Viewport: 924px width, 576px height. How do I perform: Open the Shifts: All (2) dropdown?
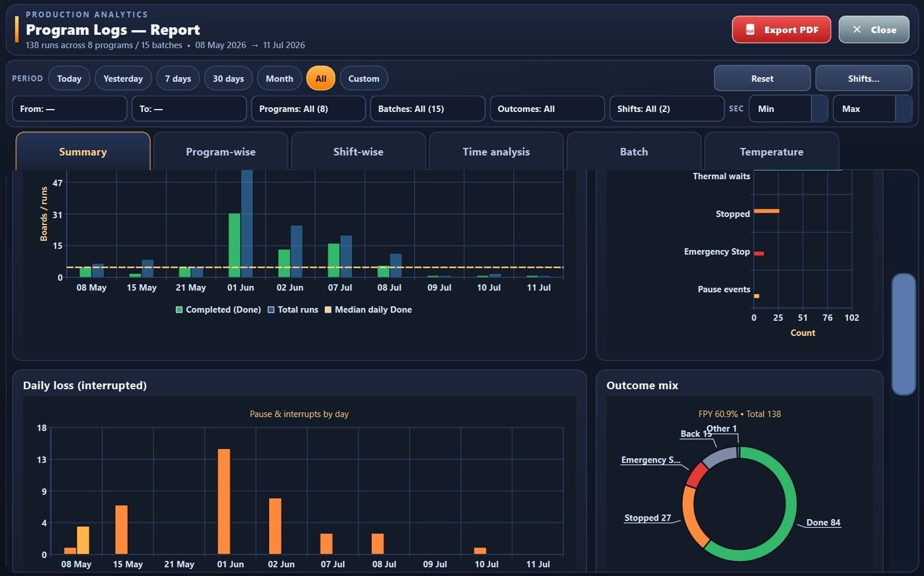666,108
